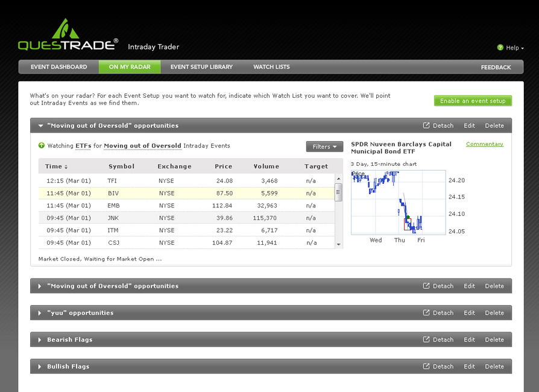
Task: Click the Feedback menu item
Action: click(x=496, y=67)
